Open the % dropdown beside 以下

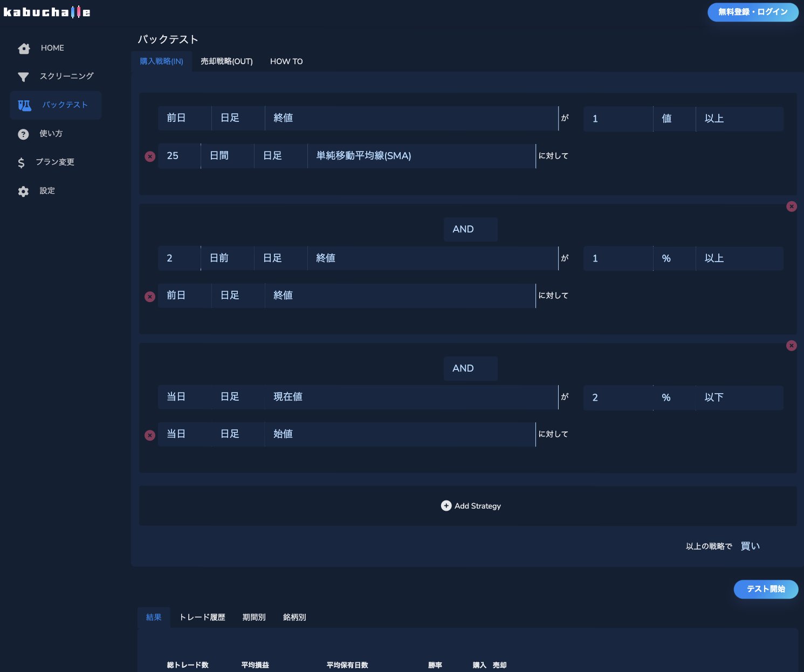pos(674,397)
